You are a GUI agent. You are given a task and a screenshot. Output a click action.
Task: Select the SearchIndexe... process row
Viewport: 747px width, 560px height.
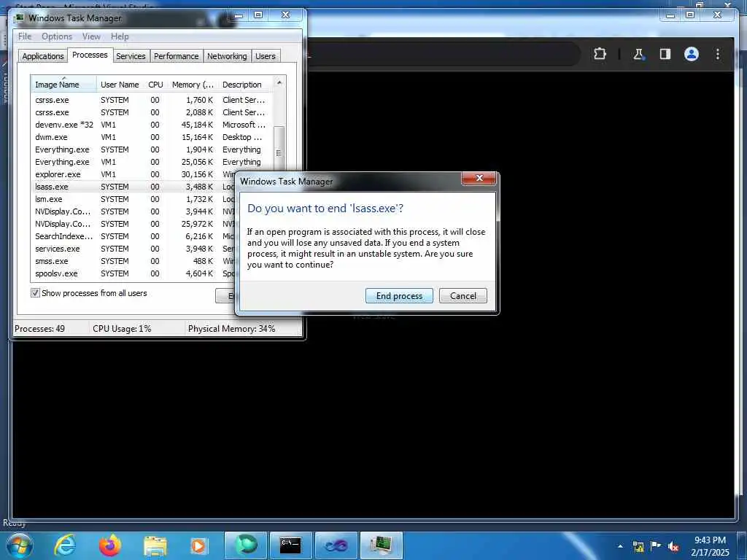click(133, 236)
